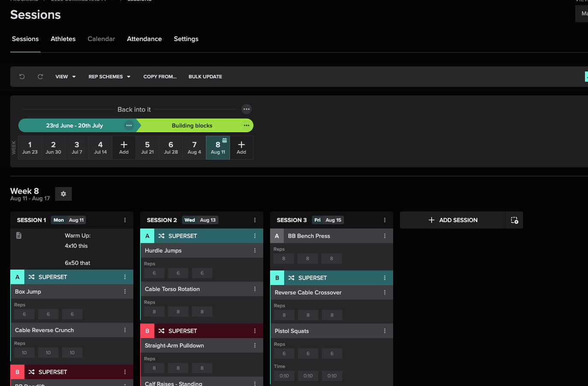The image size is (588, 386).
Task: Select week 4 Jul 14
Action: coord(100,147)
